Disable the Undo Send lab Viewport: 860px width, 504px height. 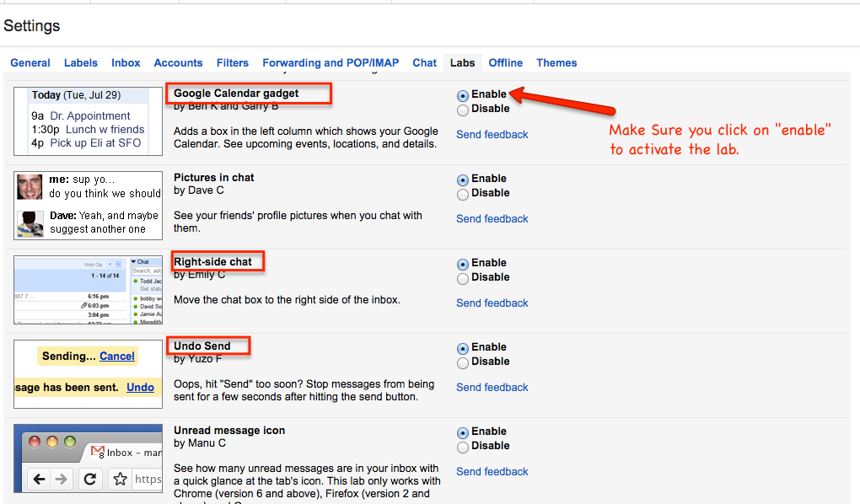pyautogui.click(x=463, y=363)
